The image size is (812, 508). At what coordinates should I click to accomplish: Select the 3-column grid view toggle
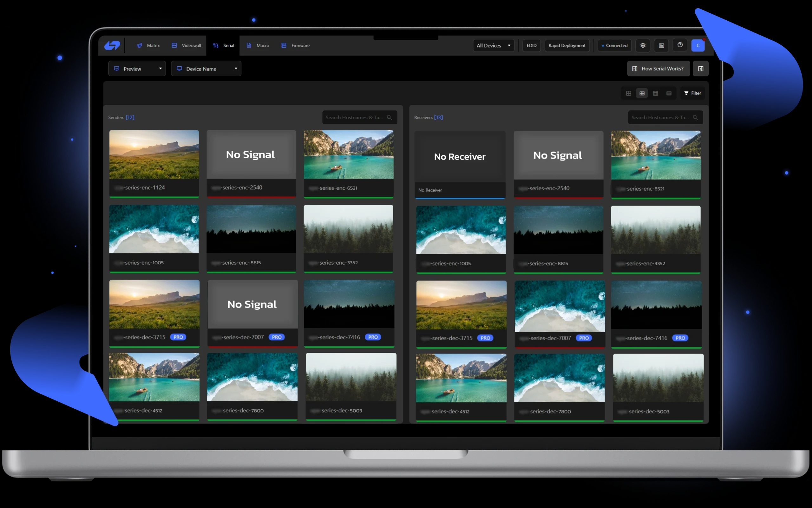642,93
